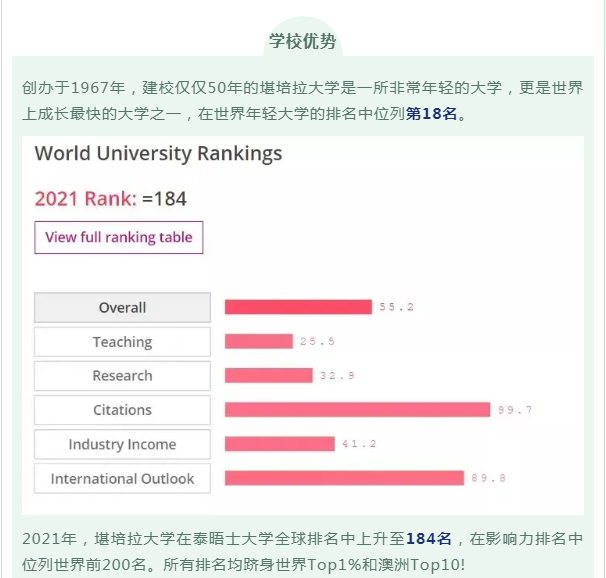Screen dimensions: 606x578
Task: Switch to the International Outlook tab
Action: pos(122,478)
